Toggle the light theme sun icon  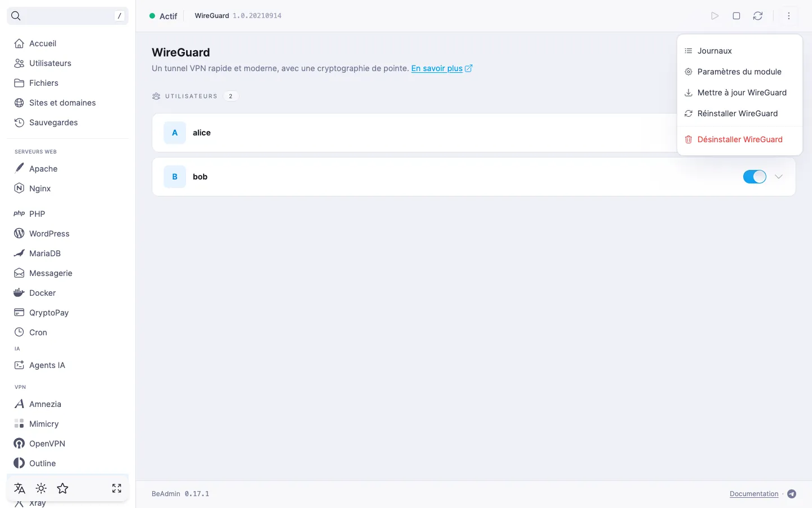41,488
